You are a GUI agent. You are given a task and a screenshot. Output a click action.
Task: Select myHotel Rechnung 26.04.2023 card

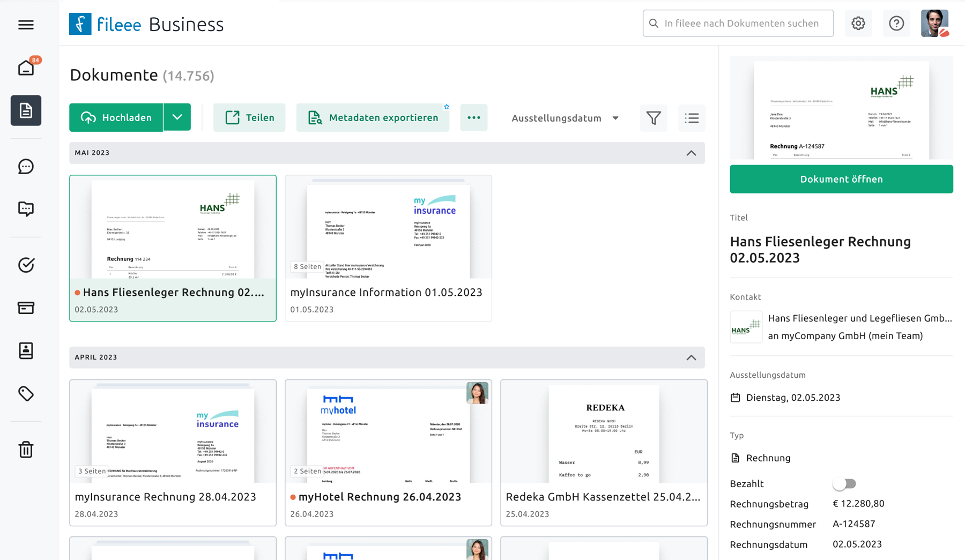tap(388, 453)
